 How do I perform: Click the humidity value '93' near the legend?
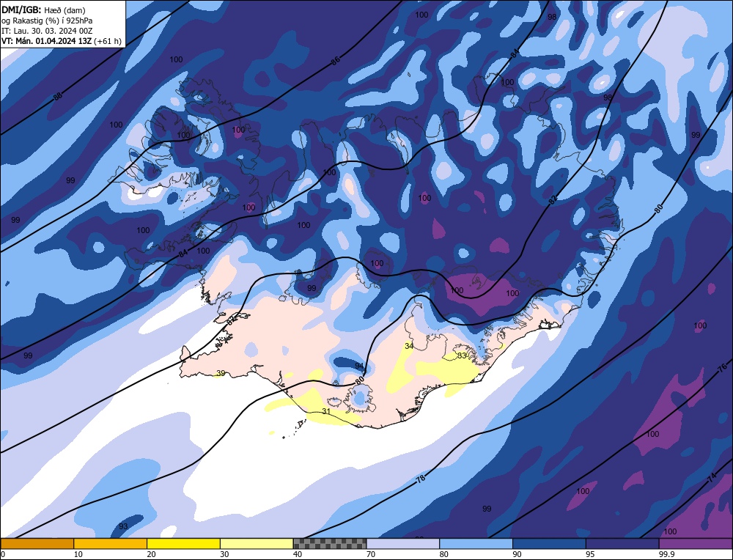pyautogui.click(x=123, y=526)
